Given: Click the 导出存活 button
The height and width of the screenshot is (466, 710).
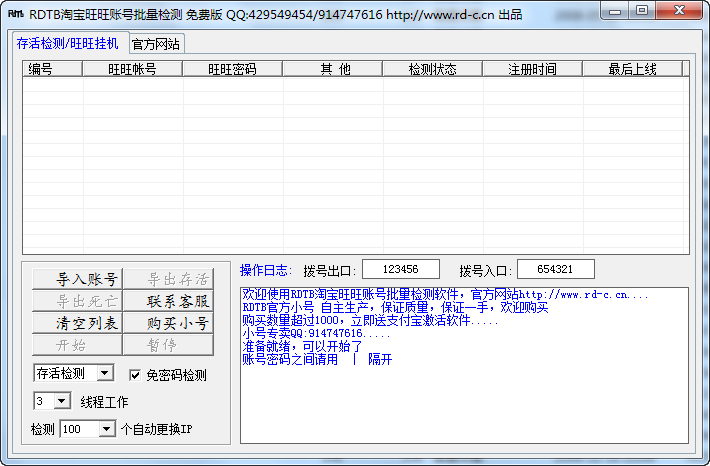Looking at the screenshot, I should click(168, 279).
